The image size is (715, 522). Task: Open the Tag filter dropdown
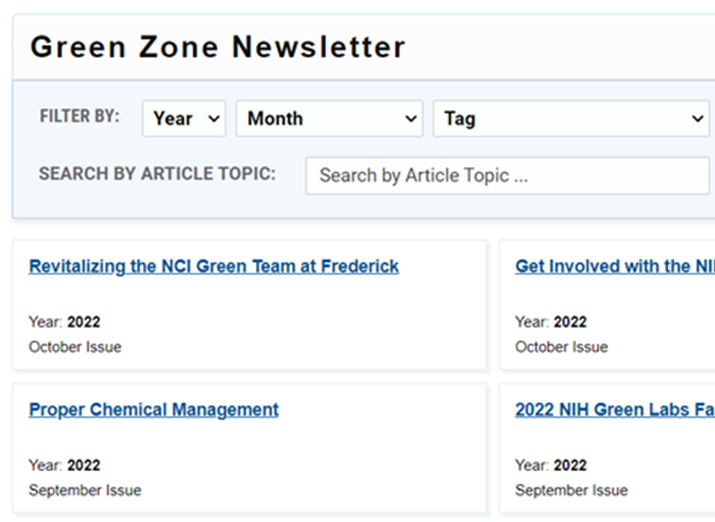[x=571, y=119]
